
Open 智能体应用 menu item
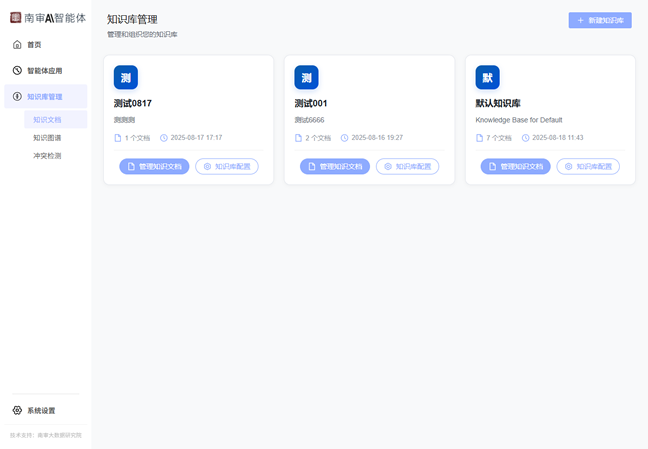click(x=45, y=71)
